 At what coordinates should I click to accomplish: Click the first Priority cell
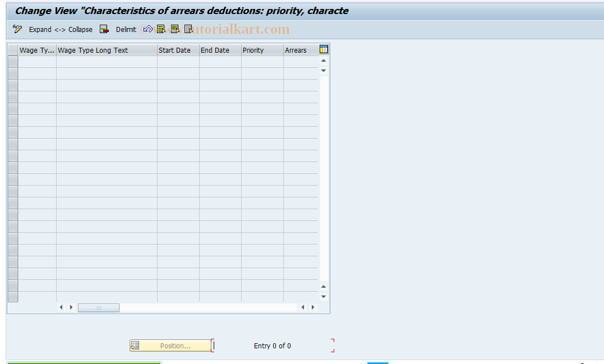click(x=262, y=62)
